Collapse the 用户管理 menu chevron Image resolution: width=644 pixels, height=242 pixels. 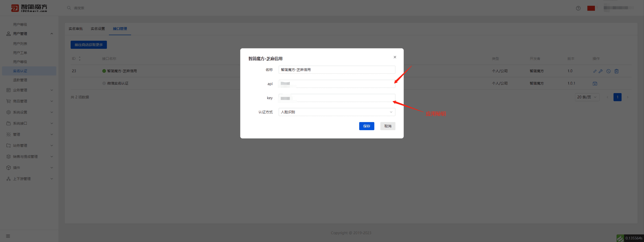(x=52, y=33)
